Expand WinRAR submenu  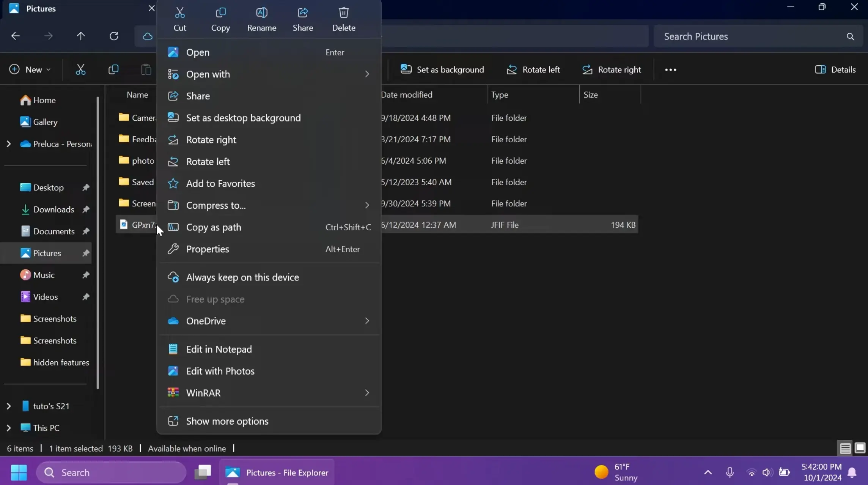(269, 393)
